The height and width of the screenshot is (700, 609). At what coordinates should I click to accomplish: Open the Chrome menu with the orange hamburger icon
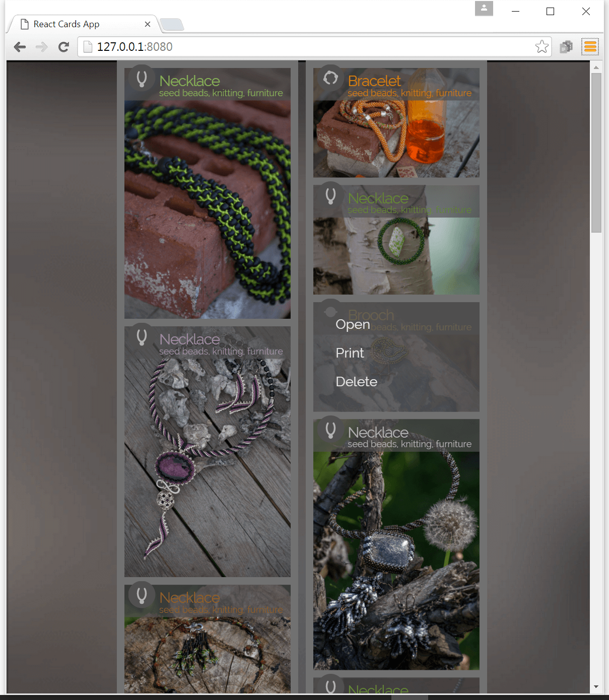coord(590,47)
